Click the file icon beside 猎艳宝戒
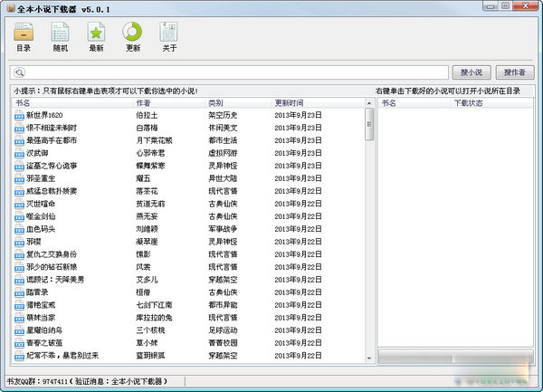543x392 pixels. click(x=19, y=305)
